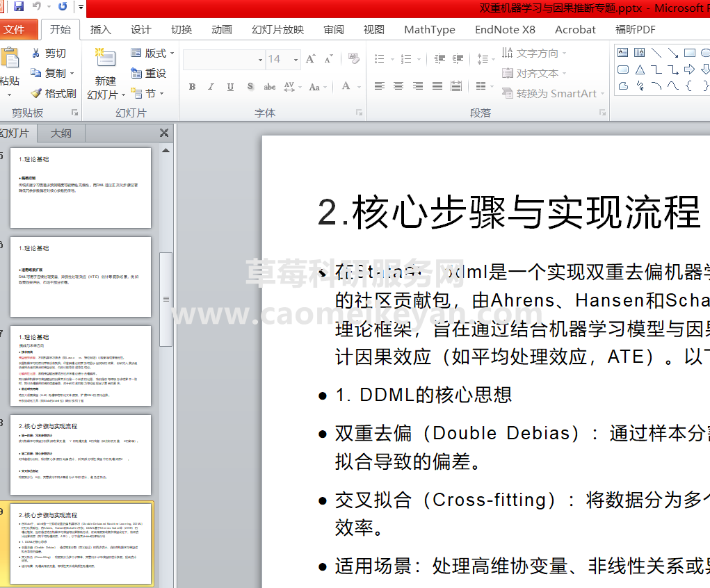The height and width of the screenshot is (588, 710).
Task: Click the Save icon in quick access toolbar
Action: 19,6
